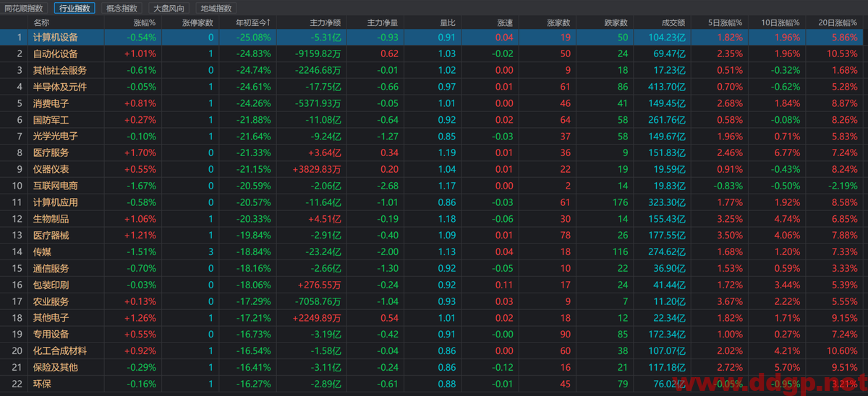Sort by the 主力净额 column header
This screenshot has width=868, height=396.
tap(325, 22)
